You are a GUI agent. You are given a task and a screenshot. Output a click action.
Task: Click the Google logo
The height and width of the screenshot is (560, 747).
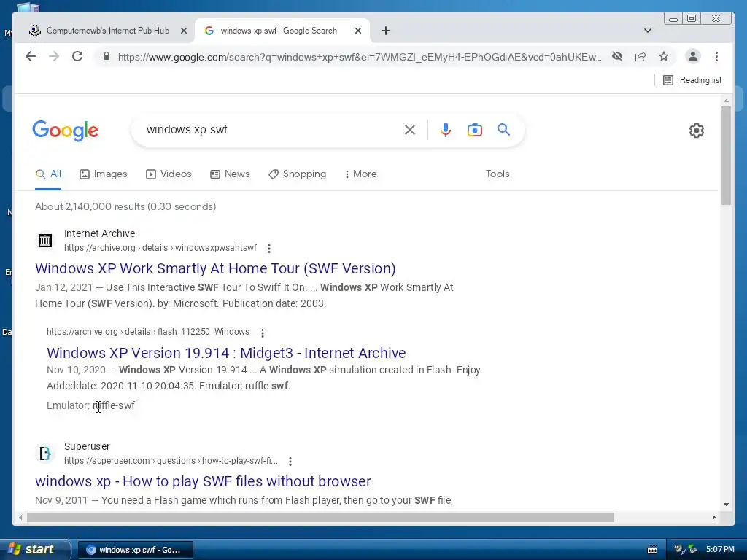(x=65, y=131)
